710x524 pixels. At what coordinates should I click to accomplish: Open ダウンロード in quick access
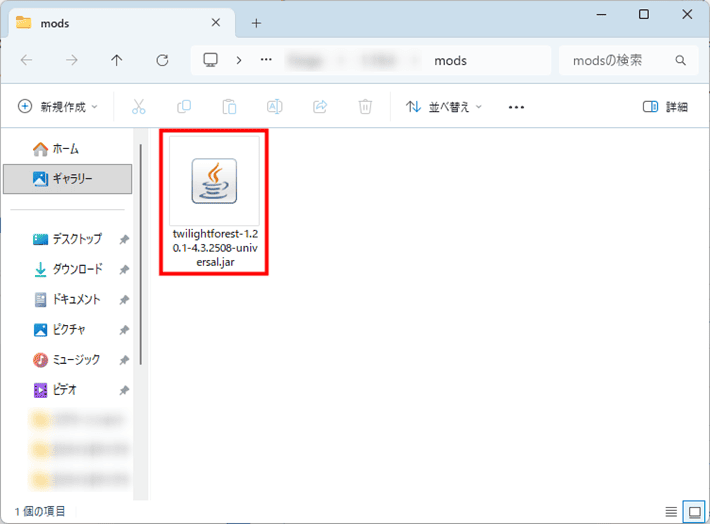click(x=67, y=269)
